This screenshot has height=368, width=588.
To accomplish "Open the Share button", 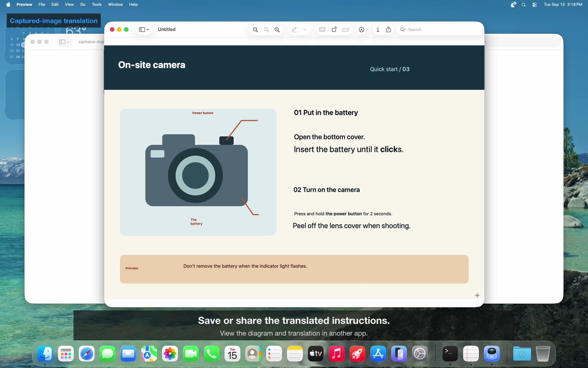I will pos(388,30).
